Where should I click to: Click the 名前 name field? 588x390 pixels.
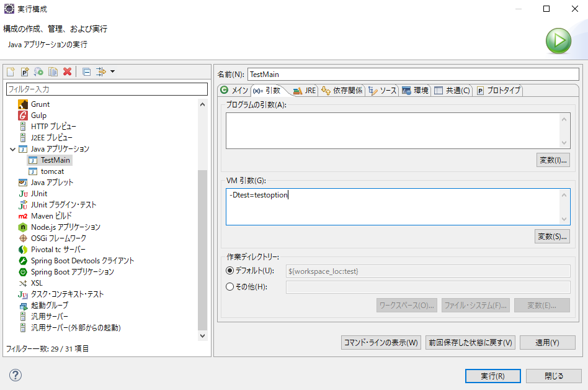413,75
